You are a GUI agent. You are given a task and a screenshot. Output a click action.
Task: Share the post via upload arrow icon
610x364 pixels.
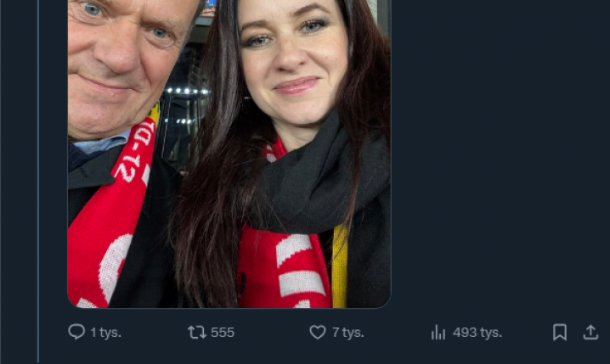(590, 333)
